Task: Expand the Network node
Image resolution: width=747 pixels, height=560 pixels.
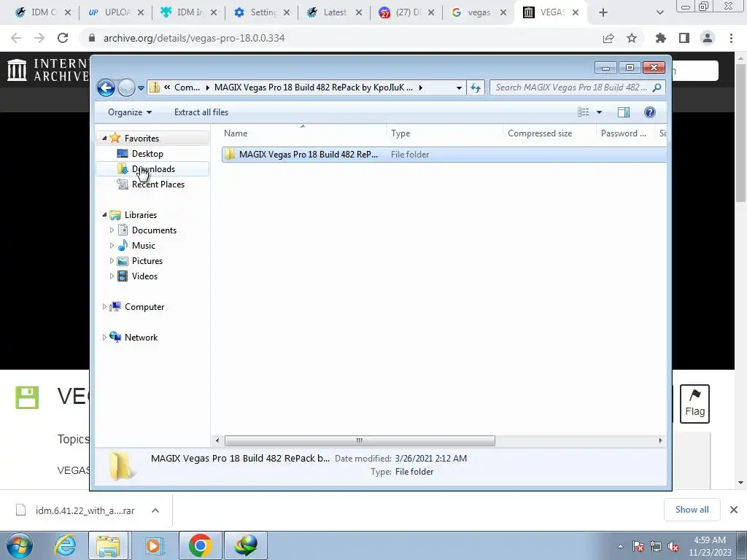Action: 104,338
